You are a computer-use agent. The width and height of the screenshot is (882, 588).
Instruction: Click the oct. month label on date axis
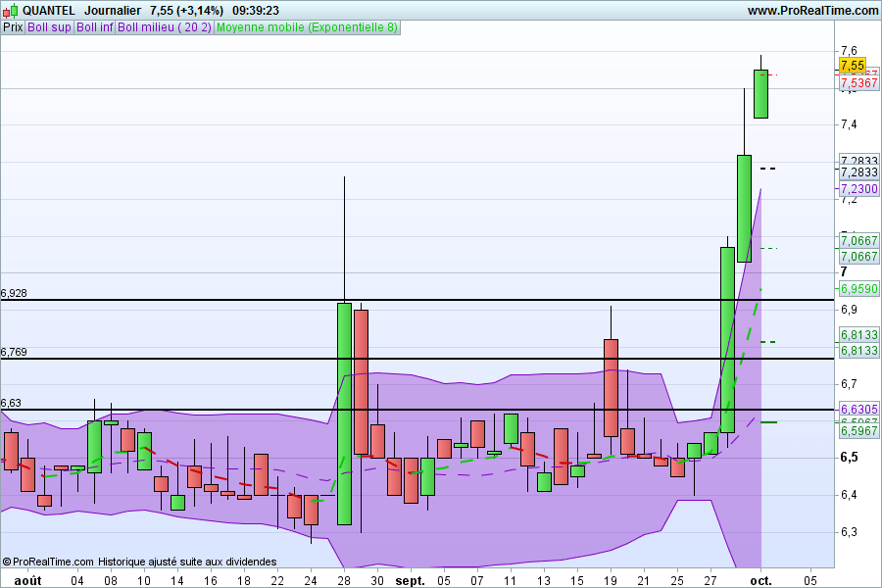(761, 581)
